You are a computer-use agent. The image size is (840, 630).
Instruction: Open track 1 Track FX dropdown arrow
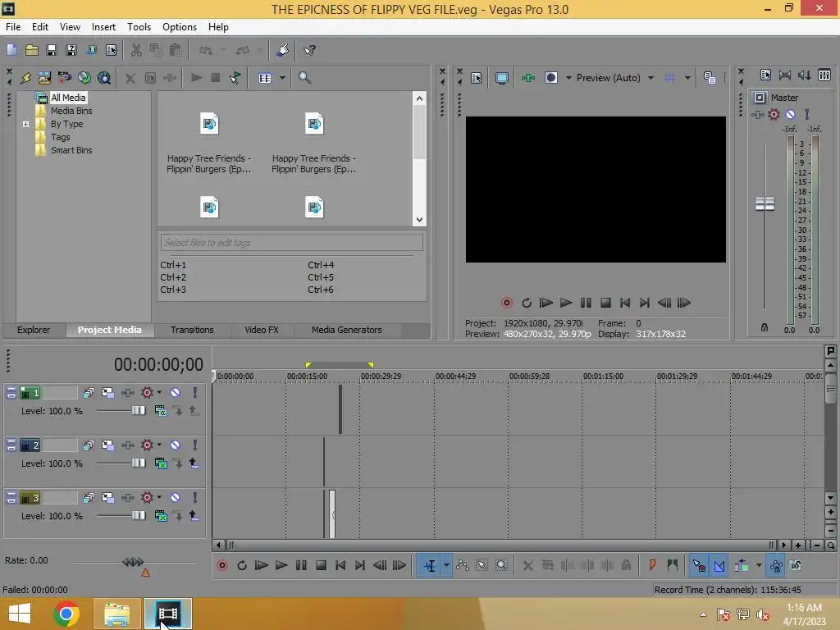159,392
